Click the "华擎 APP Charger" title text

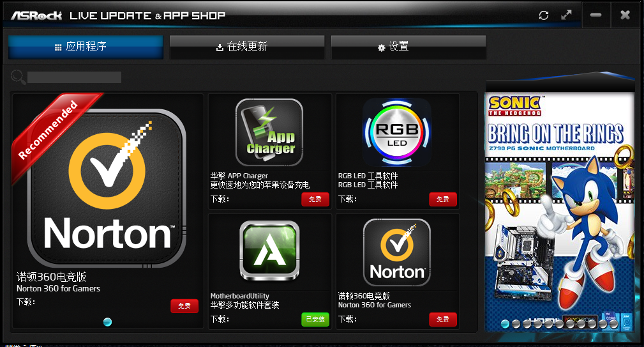click(239, 176)
